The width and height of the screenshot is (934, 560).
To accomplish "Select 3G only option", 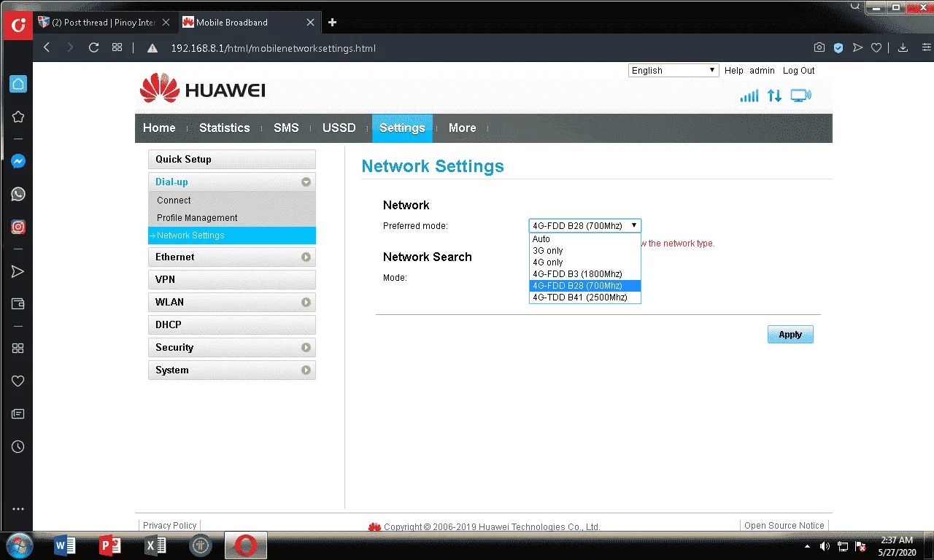I will (585, 251).
